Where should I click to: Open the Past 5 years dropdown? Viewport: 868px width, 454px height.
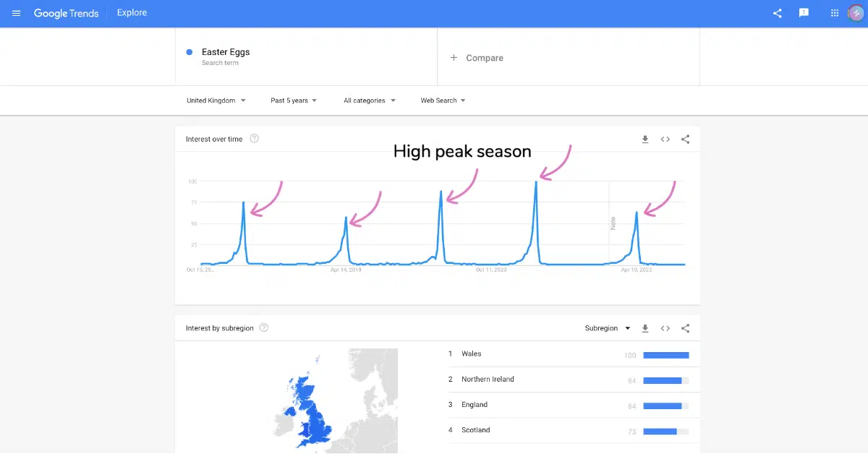point(294,100)
